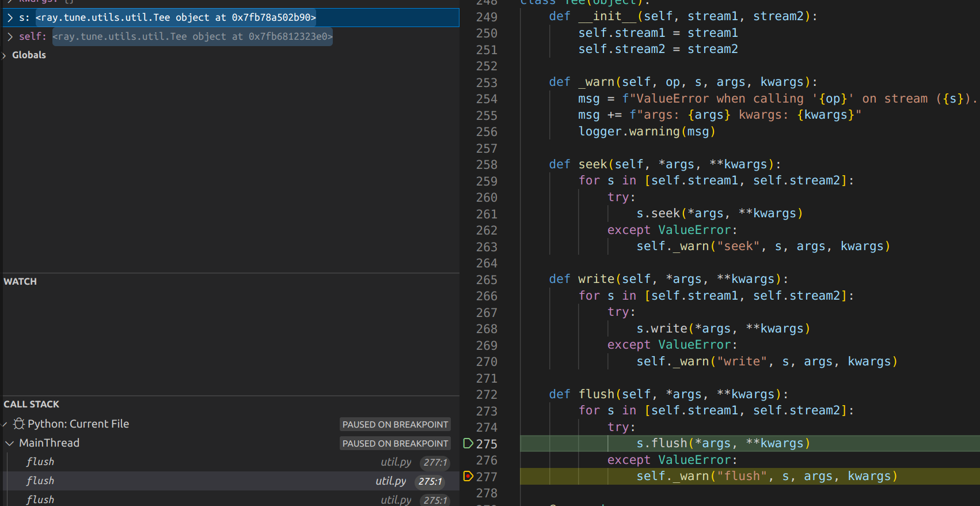Collapse the Python: Current File session

[x=5, y=424]
